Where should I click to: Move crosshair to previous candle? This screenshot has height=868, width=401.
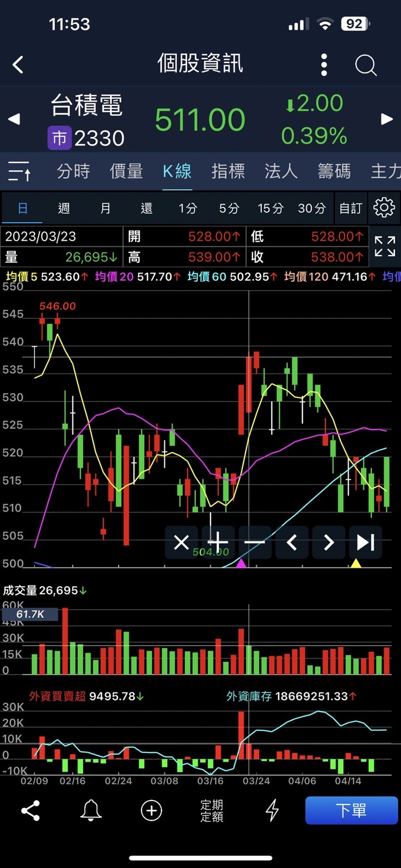click(x=291, y=542)
